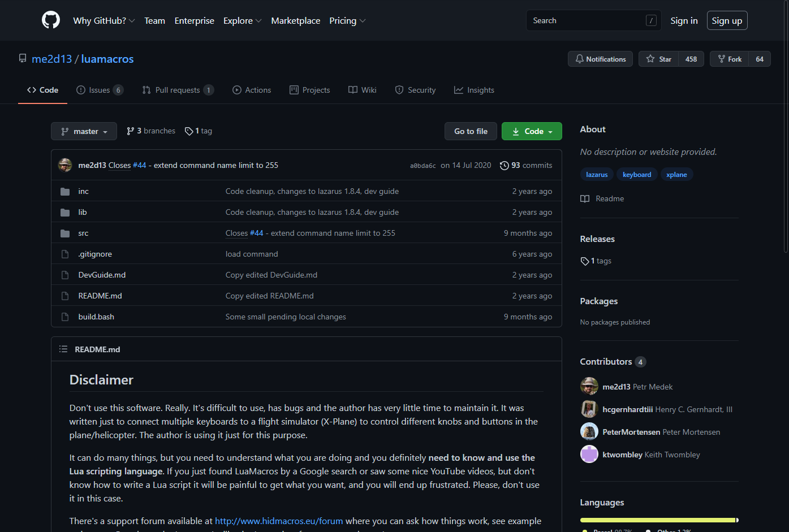The width and height of the screenshot is (789, 532).
Task: Click the Pascal languages bar
Action: pyautogui.click(x=657, y=520)
